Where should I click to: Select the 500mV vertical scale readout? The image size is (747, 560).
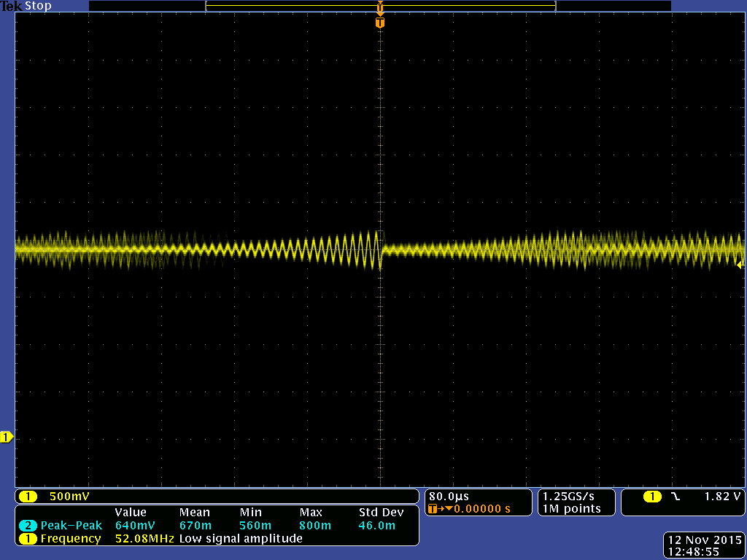click(69, 497)
